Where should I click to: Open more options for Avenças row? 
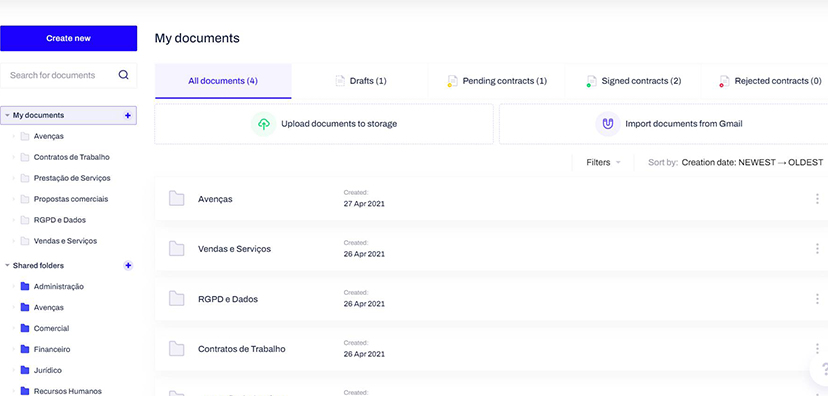click(817, 199)
